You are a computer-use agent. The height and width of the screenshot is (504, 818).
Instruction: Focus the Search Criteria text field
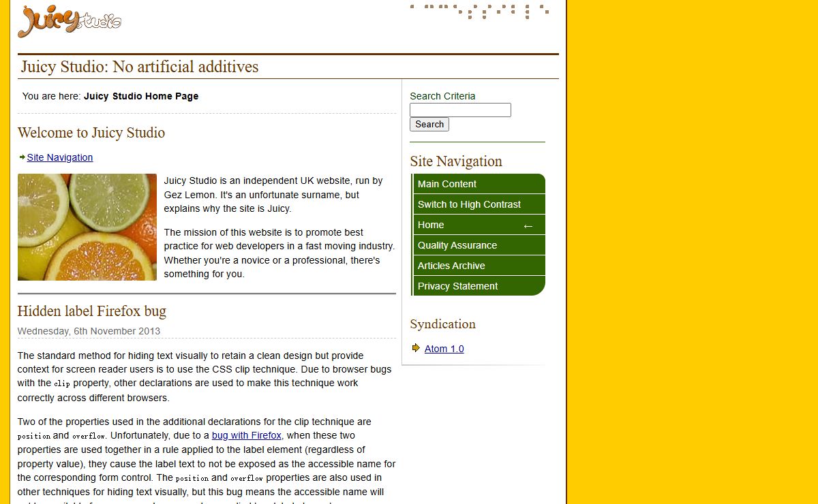[460, 110]
